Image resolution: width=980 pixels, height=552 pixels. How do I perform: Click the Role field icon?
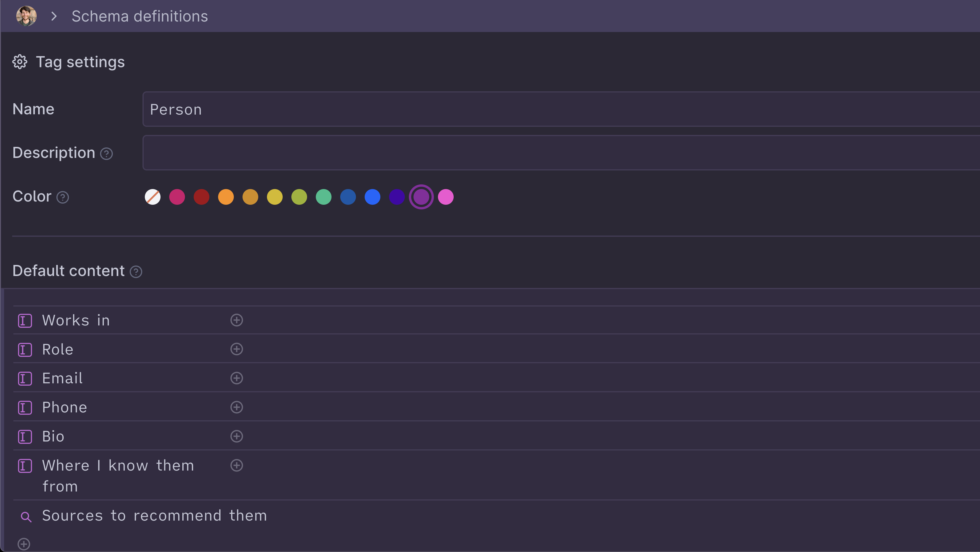coord(25,350)
